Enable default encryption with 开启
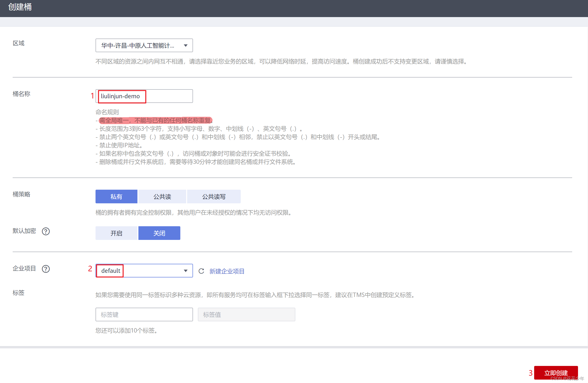Screen dimensions: 588x383 [x=116, y=233]
